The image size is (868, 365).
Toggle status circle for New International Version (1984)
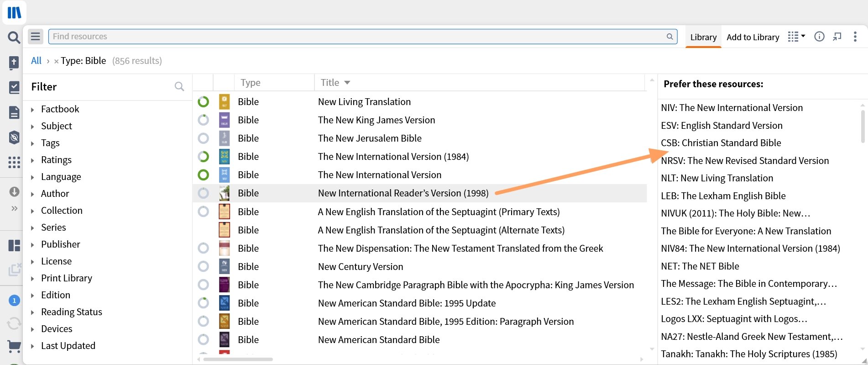203,157
